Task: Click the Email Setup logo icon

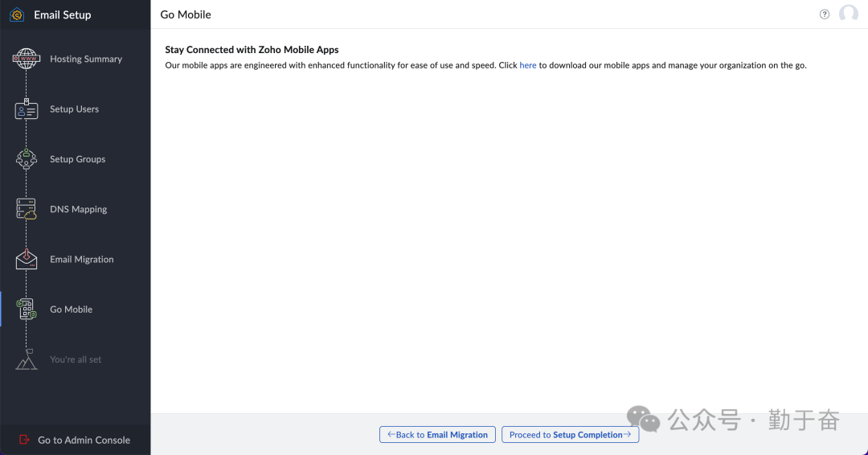Action: [17, 14]
